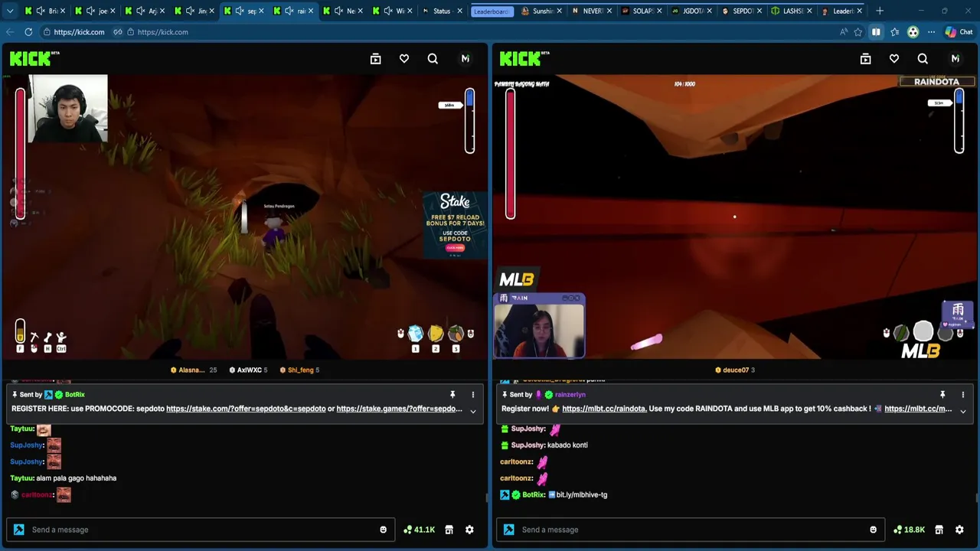Open the left pane following heart icon
This screenshot has height=551, width=980.
[x=404, y=59]
